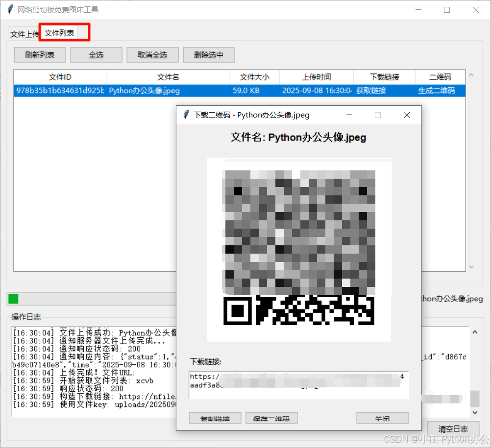Image resolution: width=491 pixels, height=448 pixels.
Task: Click the 使用文件key log line
Action: (x=95, y=404)
